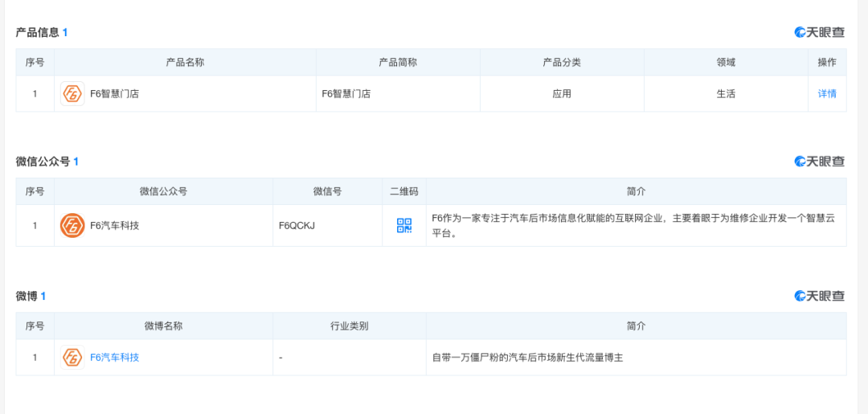
Task: Click the F6智慧门店 product name text
Action: pyautogui.click(x=115, y=93)
